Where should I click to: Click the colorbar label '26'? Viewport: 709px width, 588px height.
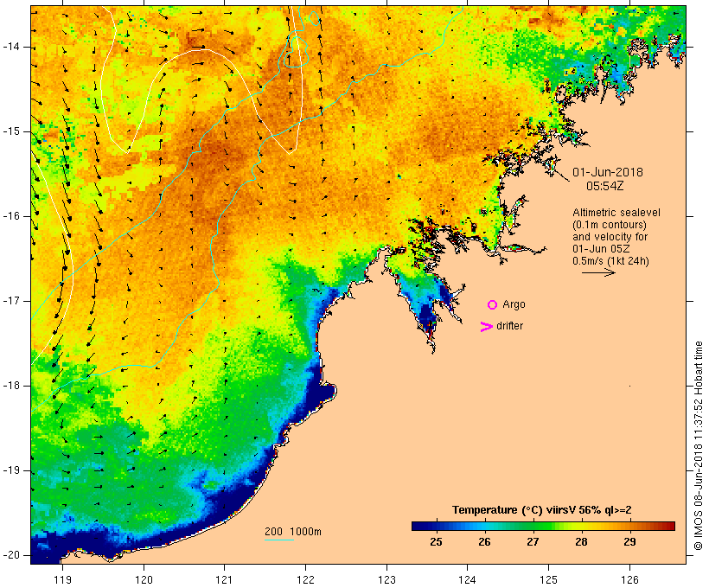tap(485, 542)
